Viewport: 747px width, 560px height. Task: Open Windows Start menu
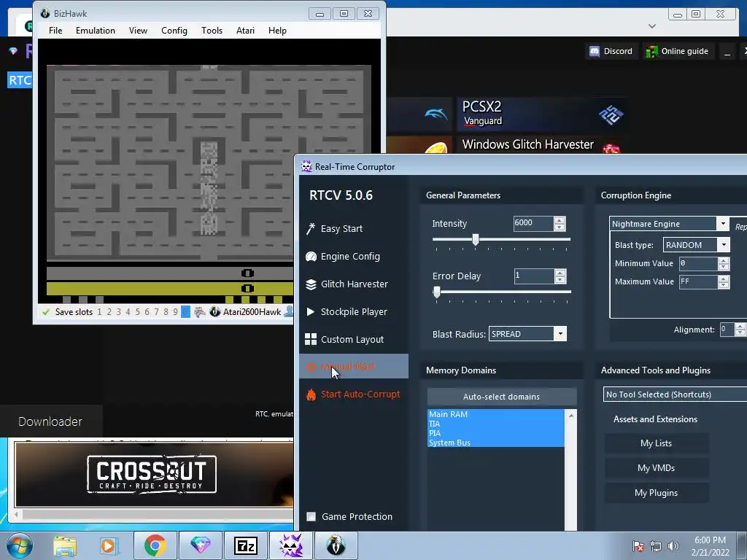click(x=20, y=545)
